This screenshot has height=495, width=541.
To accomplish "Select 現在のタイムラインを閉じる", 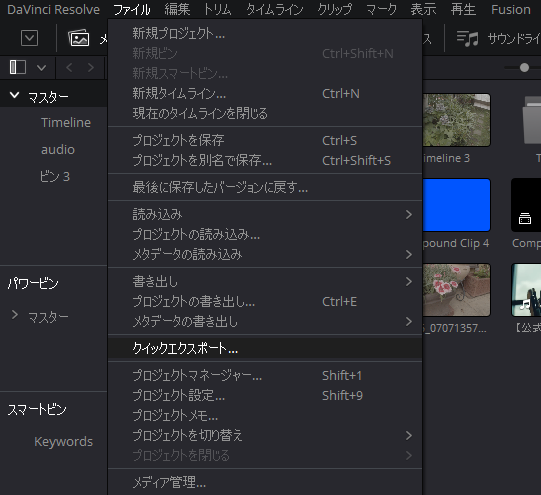I will (265, 113).
